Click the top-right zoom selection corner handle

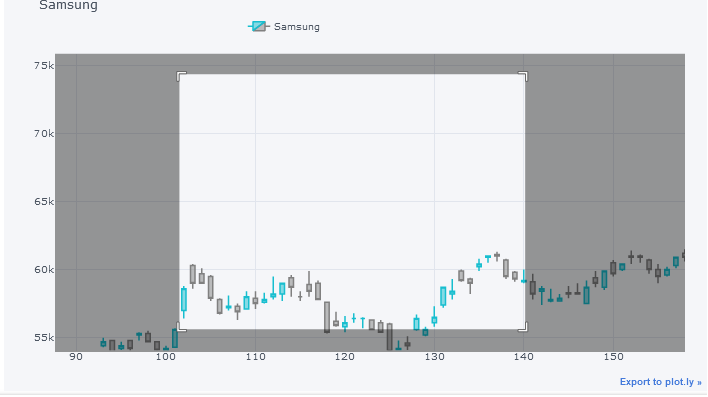(x=523, y=76)
